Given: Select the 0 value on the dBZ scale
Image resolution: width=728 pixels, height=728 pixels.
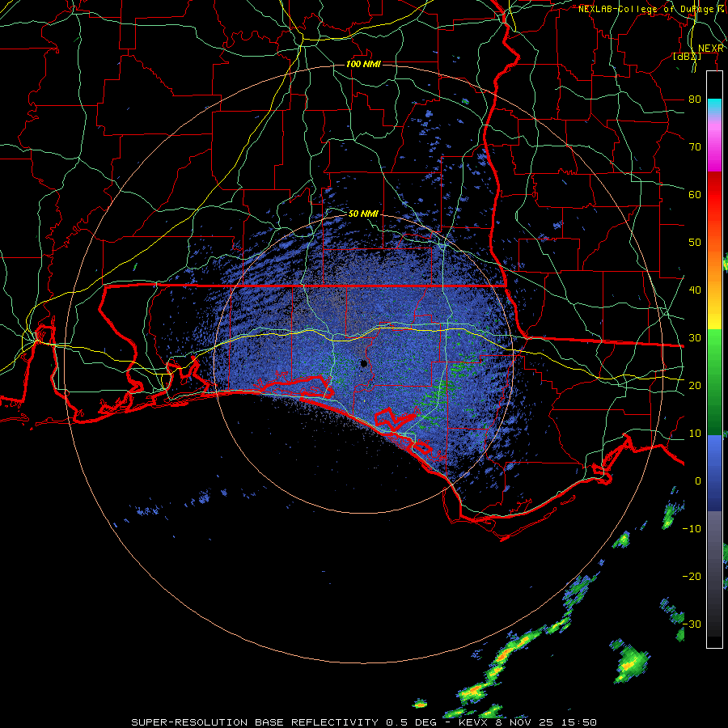Looking at the screenshot, I should point(698,481).
